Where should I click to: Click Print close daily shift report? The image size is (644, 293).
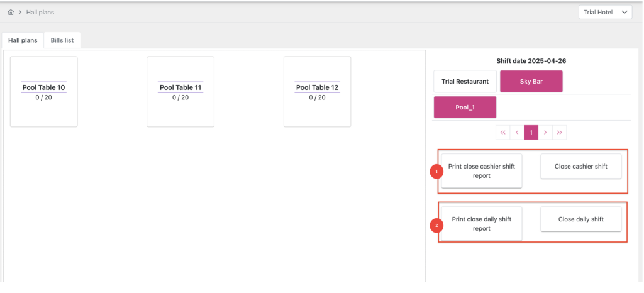coord(481,224)
